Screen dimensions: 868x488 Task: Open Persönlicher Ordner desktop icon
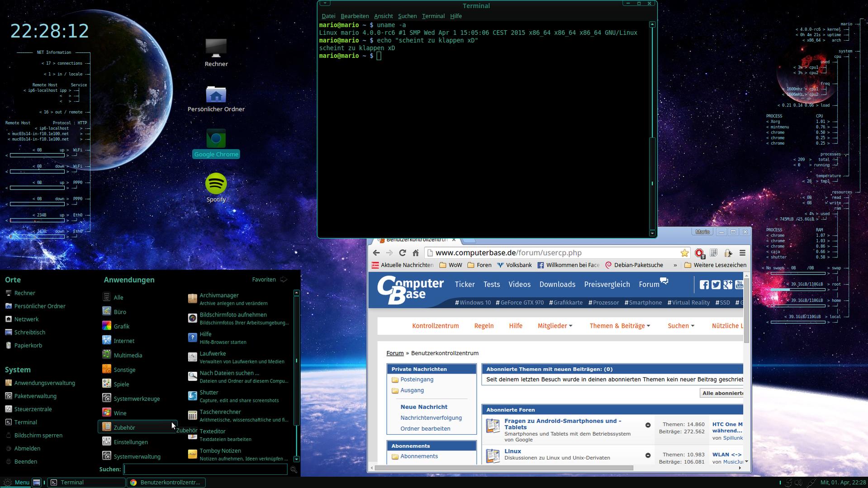[x=216, y=99]
